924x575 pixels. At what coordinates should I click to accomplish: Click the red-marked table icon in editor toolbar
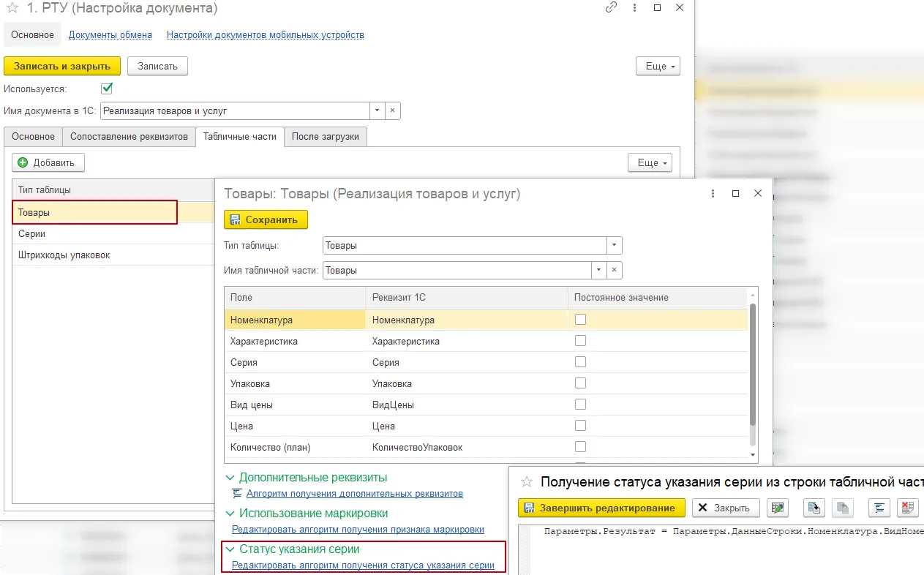[908, 508]
